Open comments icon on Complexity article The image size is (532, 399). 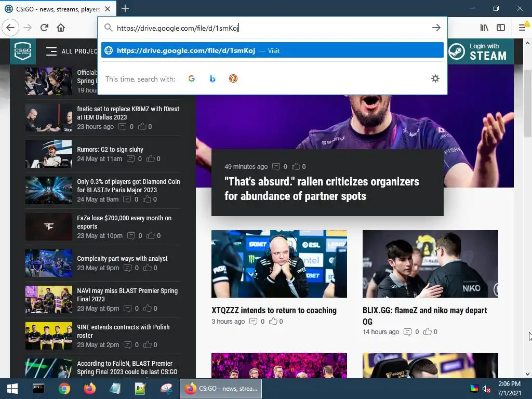click(128, 268)
